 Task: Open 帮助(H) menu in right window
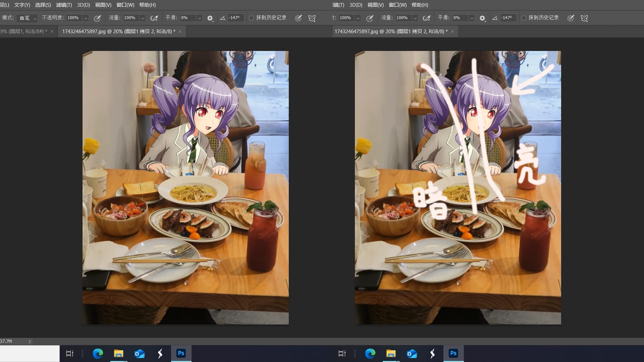pos(420,5)
